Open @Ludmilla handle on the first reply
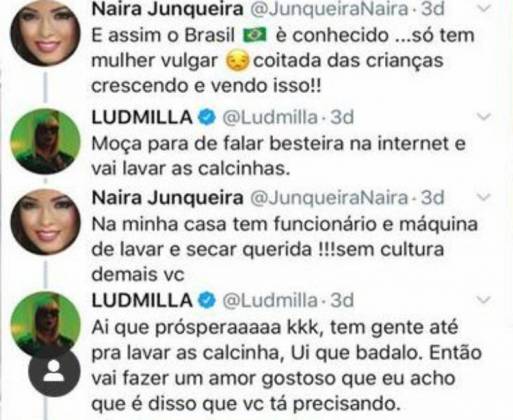Image resolution: width=513 pixels, height=420 pixels. [x=270, y=117]
